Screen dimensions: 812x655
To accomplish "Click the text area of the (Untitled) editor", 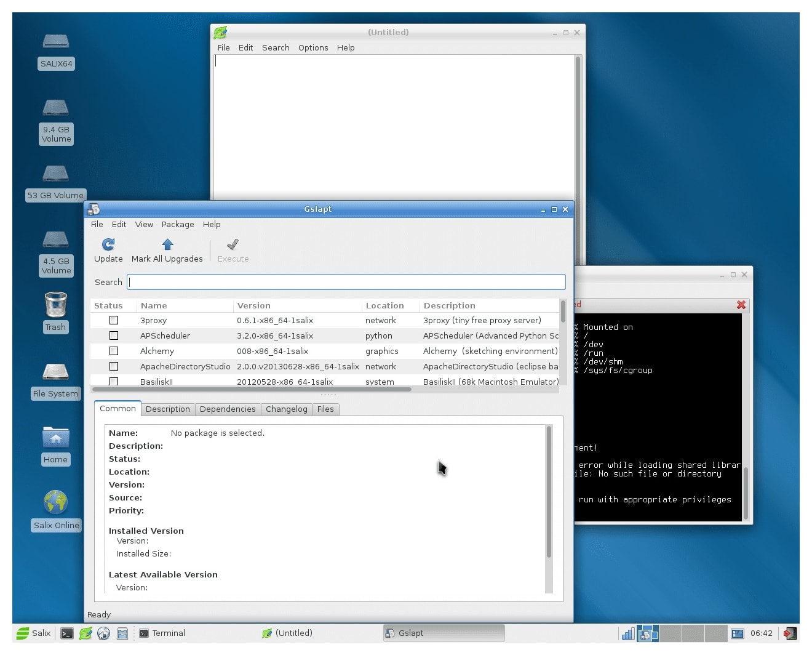I will 394,126.
